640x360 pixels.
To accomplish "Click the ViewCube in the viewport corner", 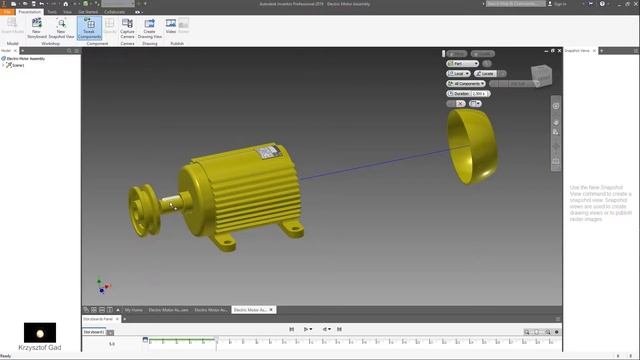I will pyautogui.click(x=541, y=76).
